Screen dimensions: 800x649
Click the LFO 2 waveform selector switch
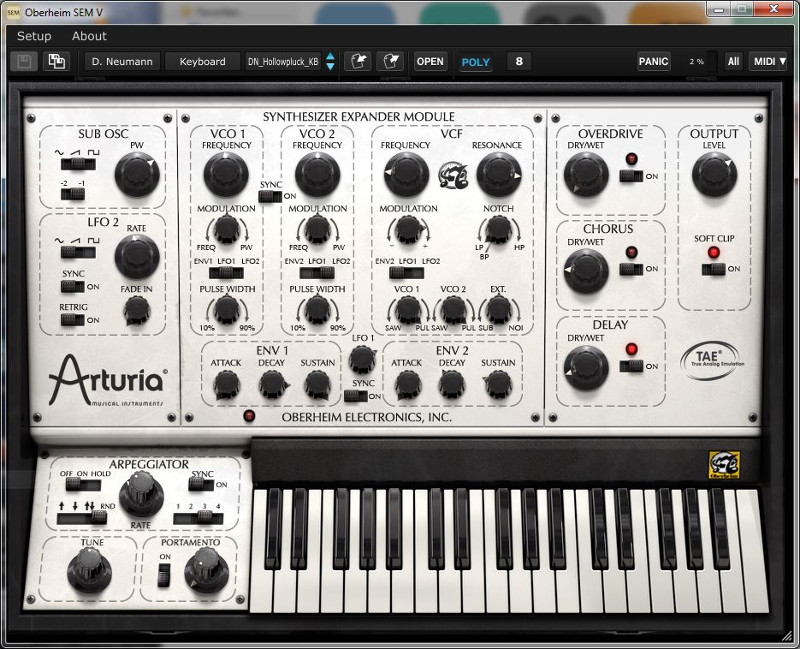pos(78,252)
